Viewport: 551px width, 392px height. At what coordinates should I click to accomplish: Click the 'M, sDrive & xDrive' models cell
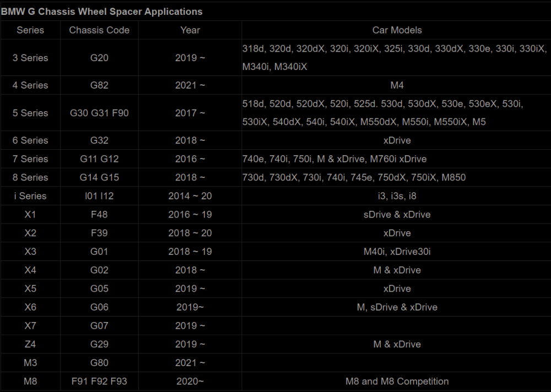(x=397, y=307)
